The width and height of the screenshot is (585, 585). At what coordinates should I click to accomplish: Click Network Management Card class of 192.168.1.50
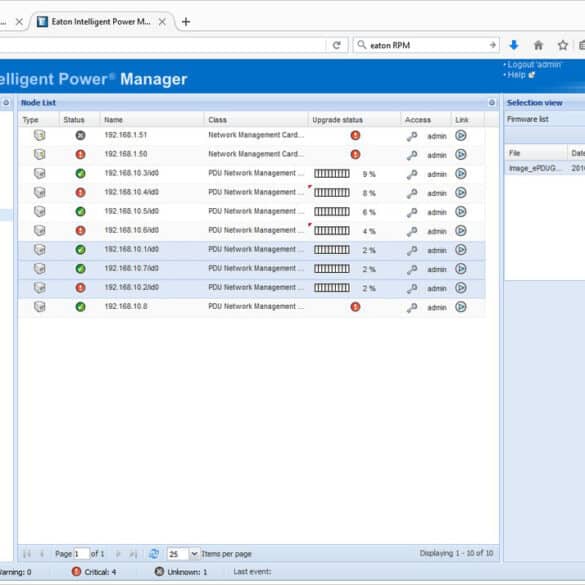256,154
